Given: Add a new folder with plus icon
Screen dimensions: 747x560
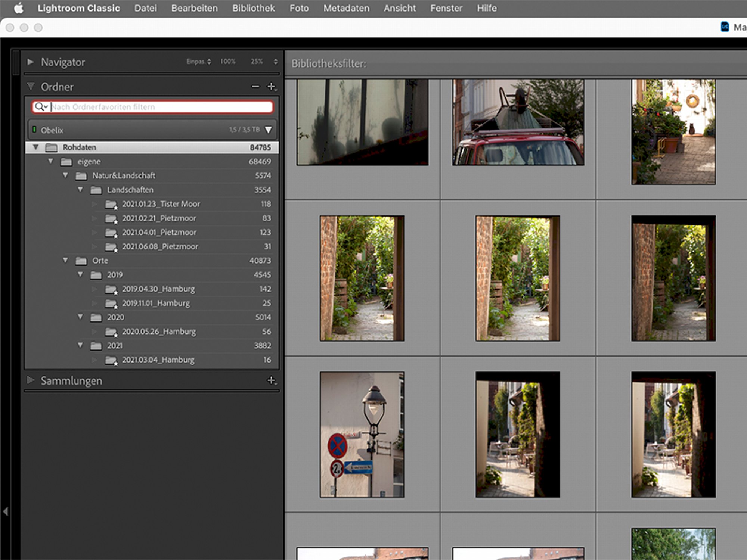Looking at the screenshot, I should coord(272,87).
